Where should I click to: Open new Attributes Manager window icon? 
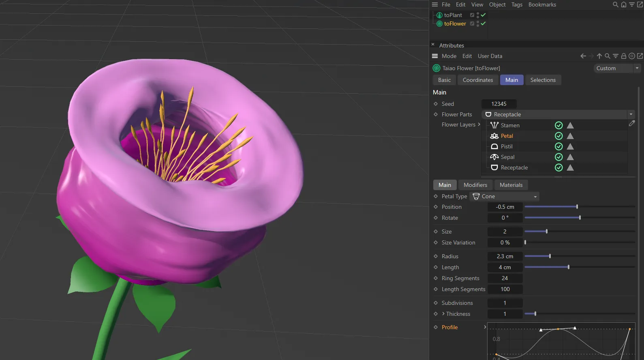[x=640, y=56]
